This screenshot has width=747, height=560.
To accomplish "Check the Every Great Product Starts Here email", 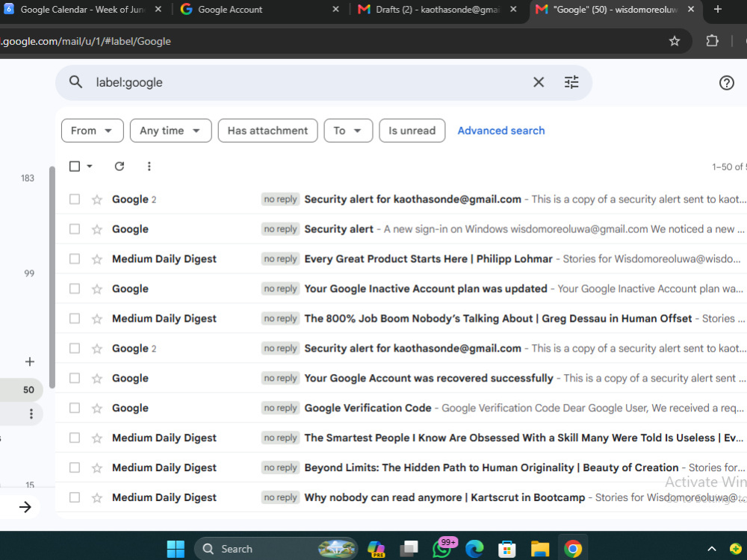I will click(74, 258).
